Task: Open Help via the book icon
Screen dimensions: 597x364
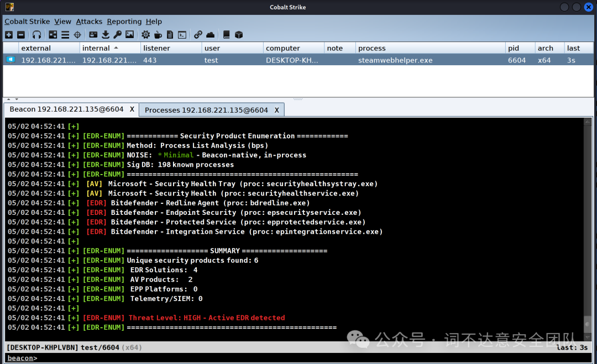Action: pos(226,35)
